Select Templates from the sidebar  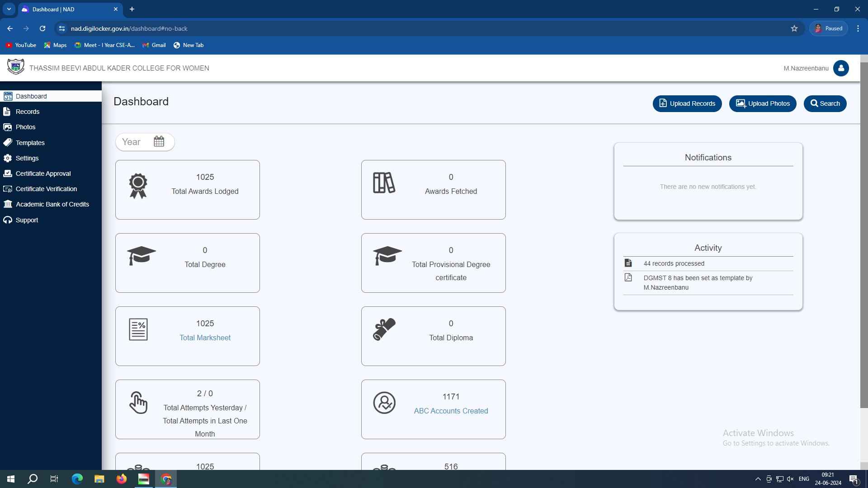[30, 143]
